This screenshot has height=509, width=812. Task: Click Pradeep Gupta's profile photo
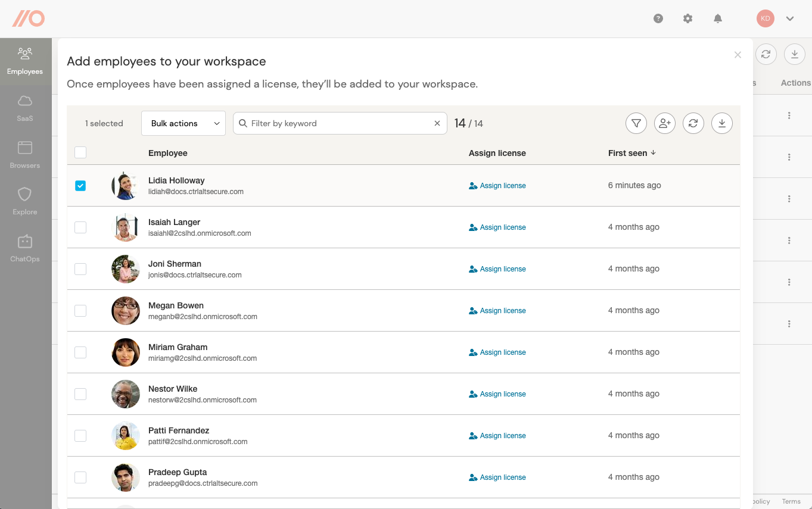[x=126, y=477]
